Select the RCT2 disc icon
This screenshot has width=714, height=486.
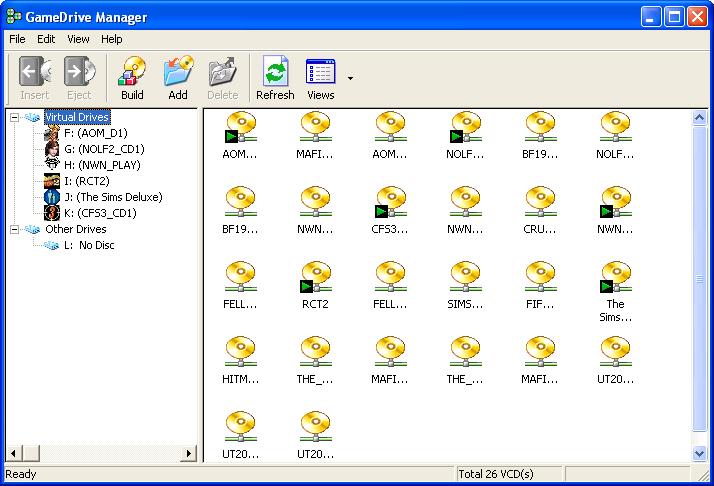(315, 277)
